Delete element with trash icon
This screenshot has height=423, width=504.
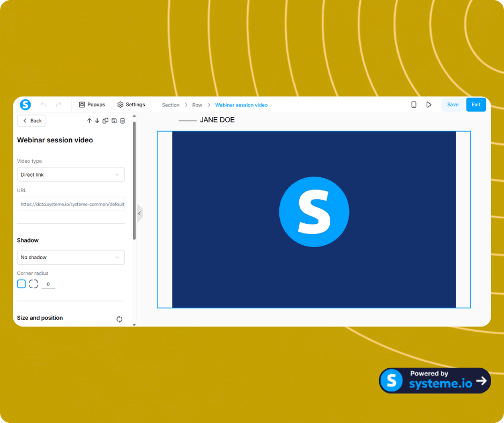pos(122,121)
